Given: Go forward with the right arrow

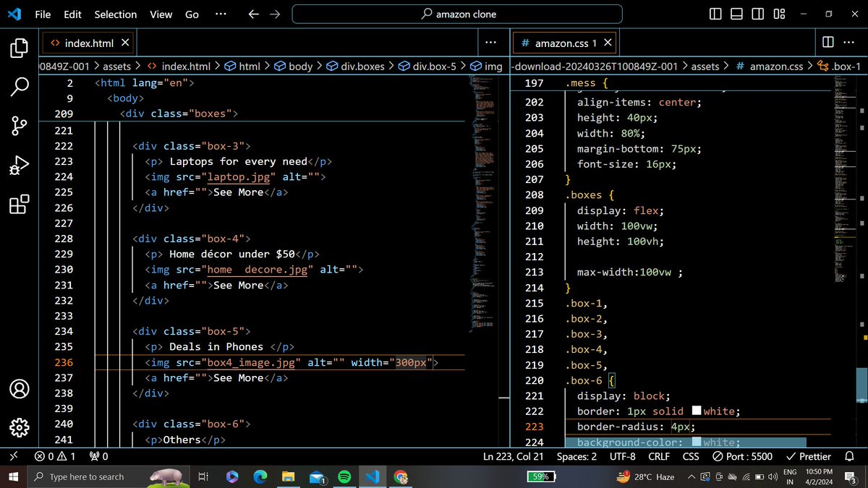Looking at the screenshot, I should 274,14.
